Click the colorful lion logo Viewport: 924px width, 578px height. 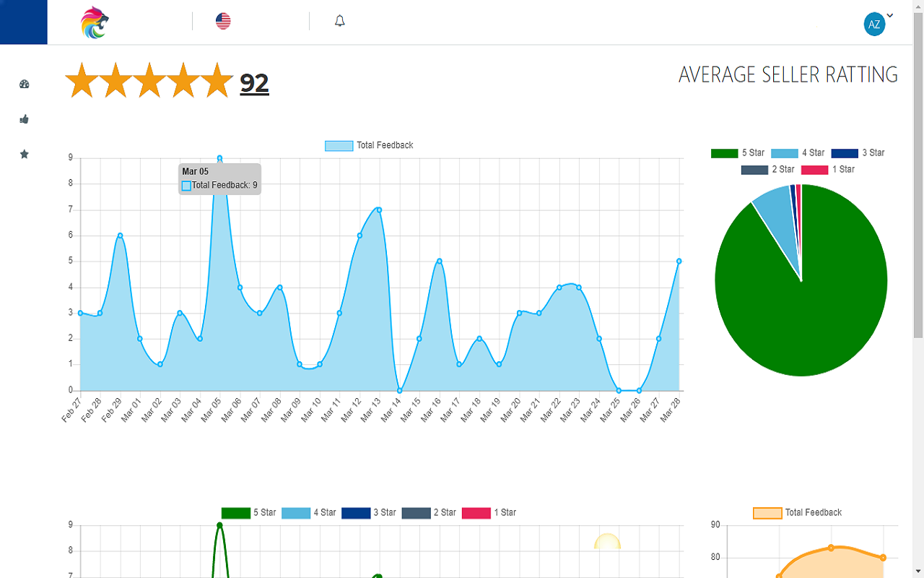coord(95,22)
